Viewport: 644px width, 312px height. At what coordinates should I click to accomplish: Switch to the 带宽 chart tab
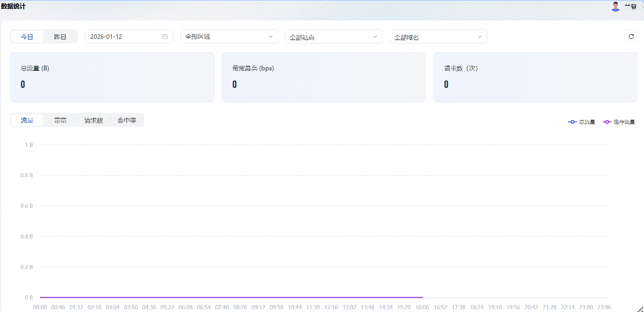point(60,120)
